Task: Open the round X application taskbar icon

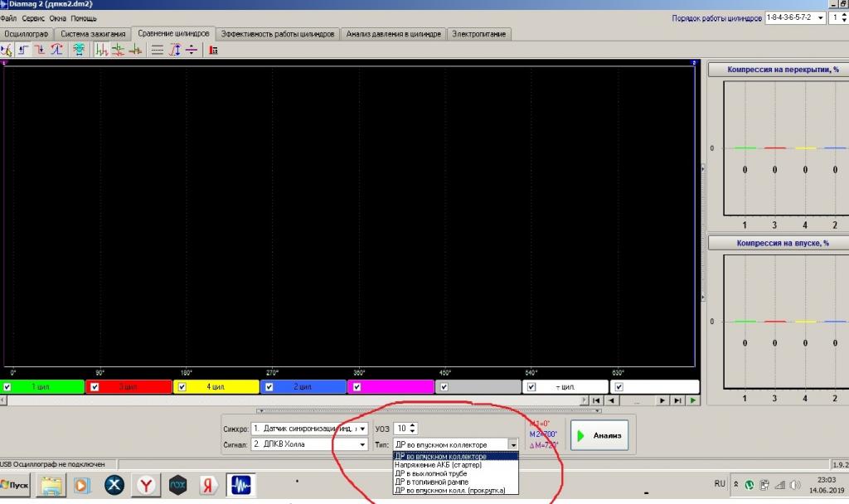Action: click(x=114, y=485)
